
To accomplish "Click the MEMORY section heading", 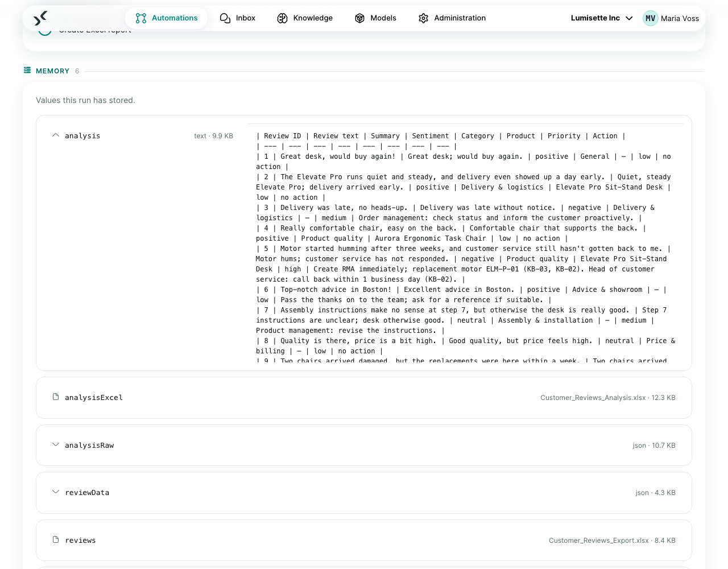I will point(52,71).
